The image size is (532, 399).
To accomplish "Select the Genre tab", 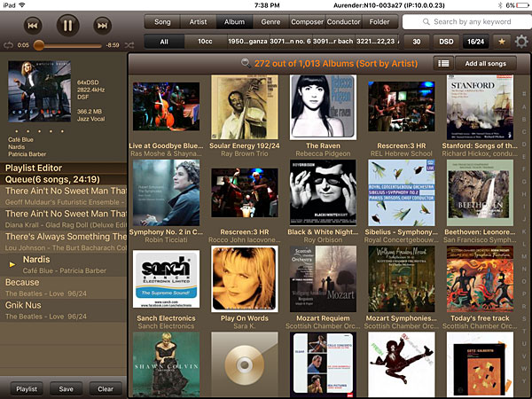I will 270,21.
